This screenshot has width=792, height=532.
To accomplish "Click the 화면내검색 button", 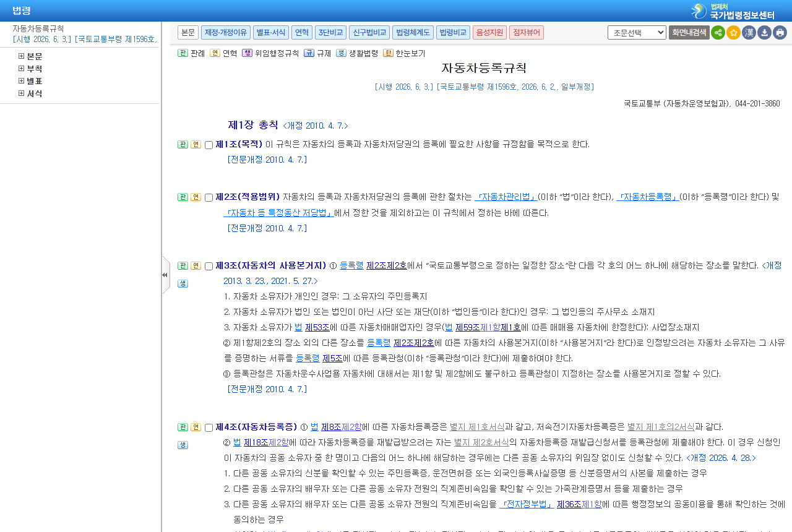I will point(689,32).
